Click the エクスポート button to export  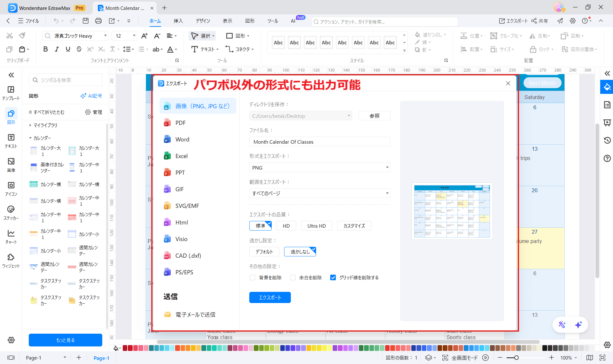click(270, 297)
